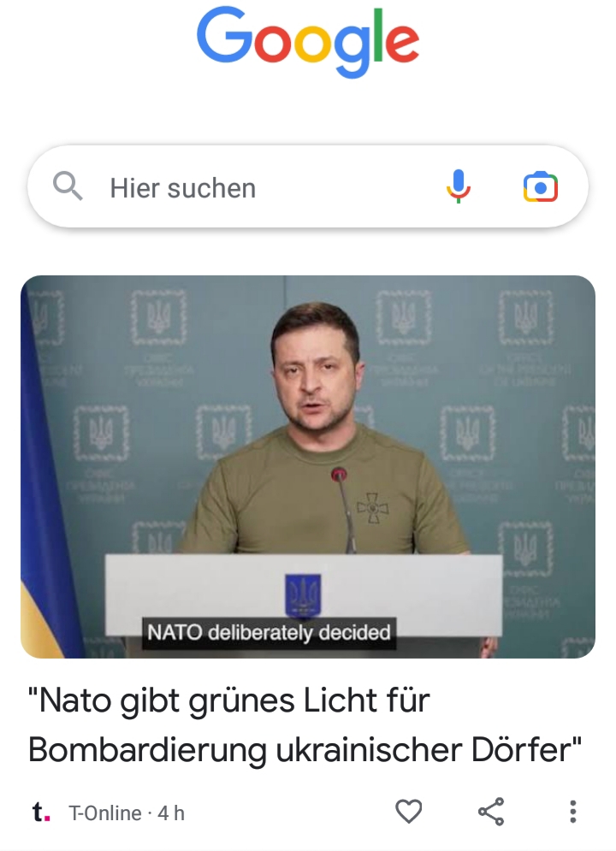Click the red-tipped microphone in the photo
Viewport: 616px width, 851px height.
(339, 475)
